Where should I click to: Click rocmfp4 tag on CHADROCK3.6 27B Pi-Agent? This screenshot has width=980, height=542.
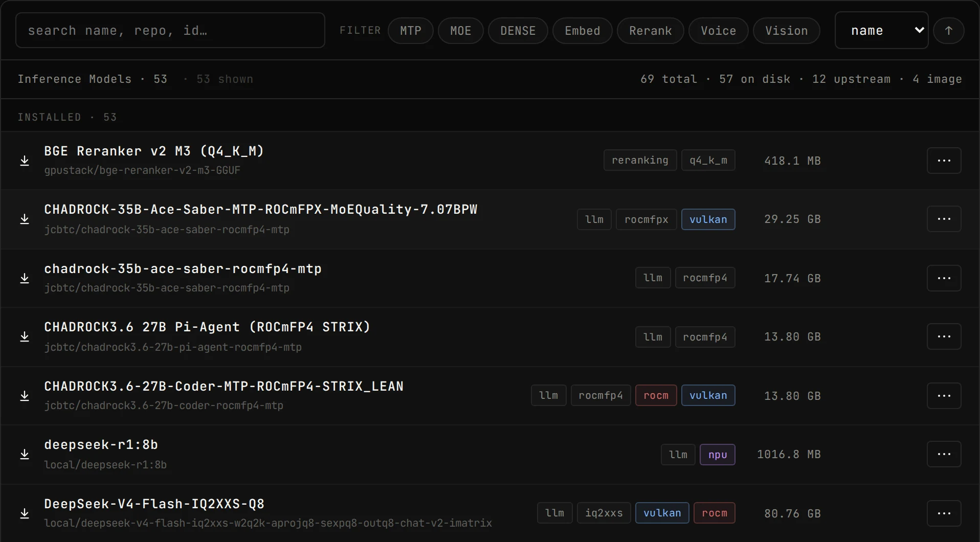(x=705, y=337)
